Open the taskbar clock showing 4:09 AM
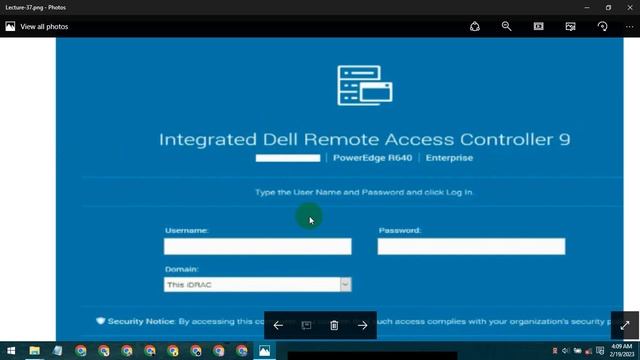 click(622, 351)
